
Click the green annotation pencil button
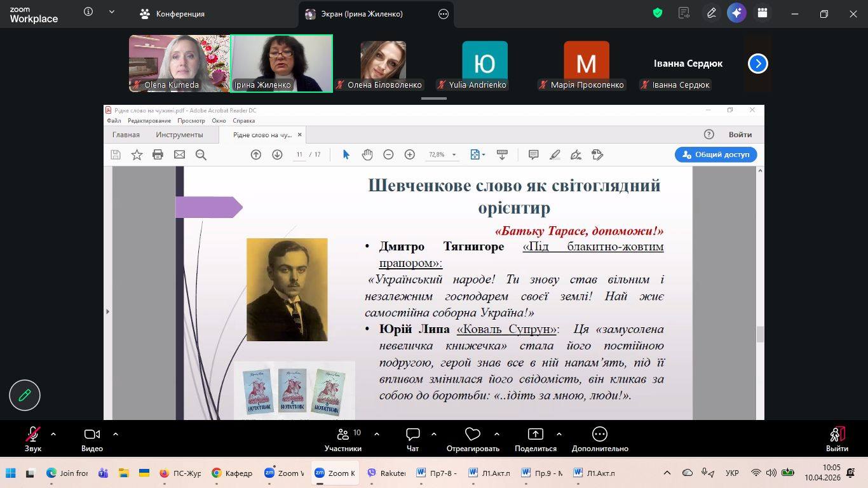tap(25, 395)
